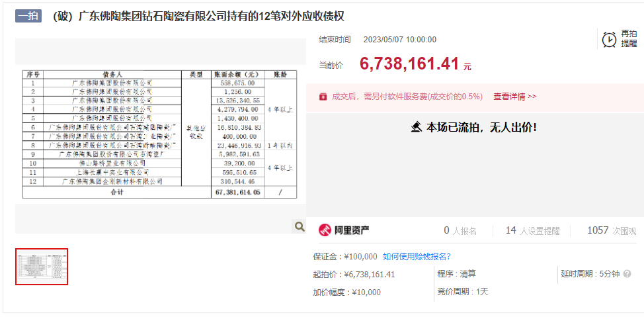Screen dimensions: 644x317
Task: Click table header 债务人
Action: 112,74
